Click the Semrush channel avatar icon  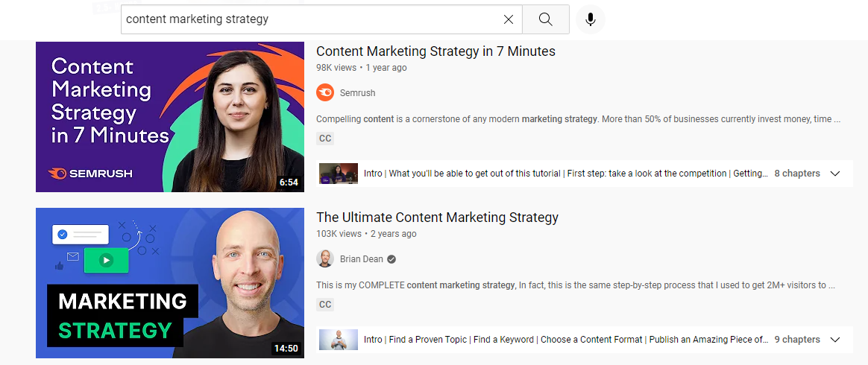tap(325, 93)
